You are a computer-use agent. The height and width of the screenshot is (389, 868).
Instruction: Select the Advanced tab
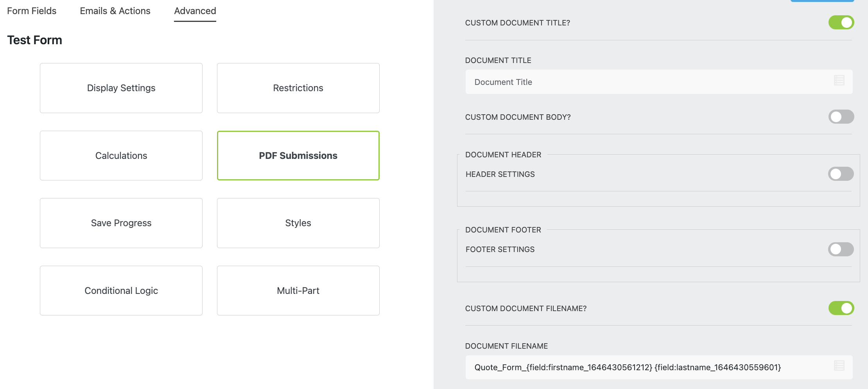click(x=195, y=11)
